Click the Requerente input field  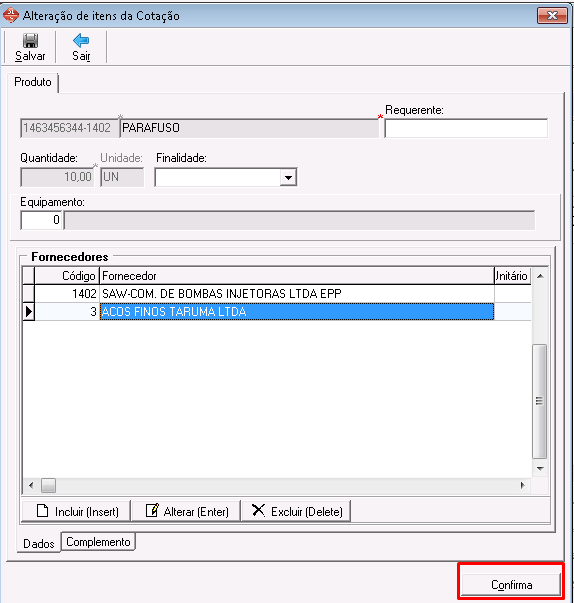tap(466, 128)
